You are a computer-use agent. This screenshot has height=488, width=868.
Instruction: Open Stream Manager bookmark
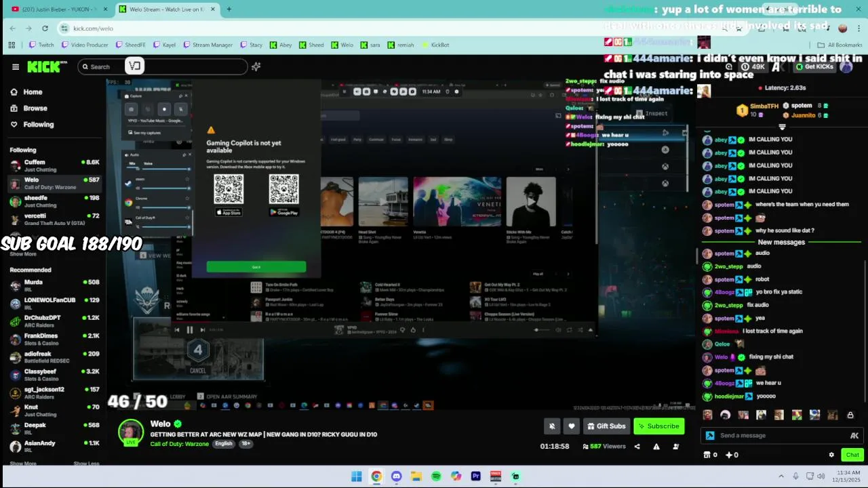point(208,45)
